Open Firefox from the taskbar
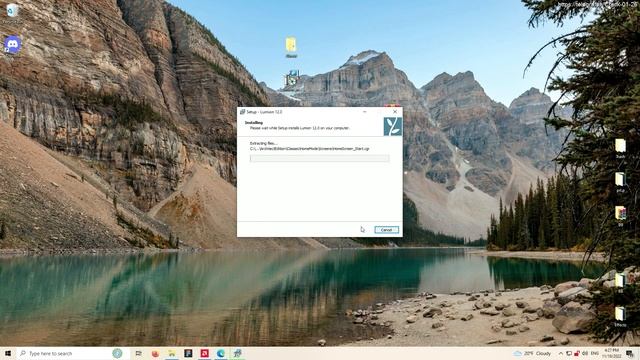Screen dimensions: 640x360 155,353
